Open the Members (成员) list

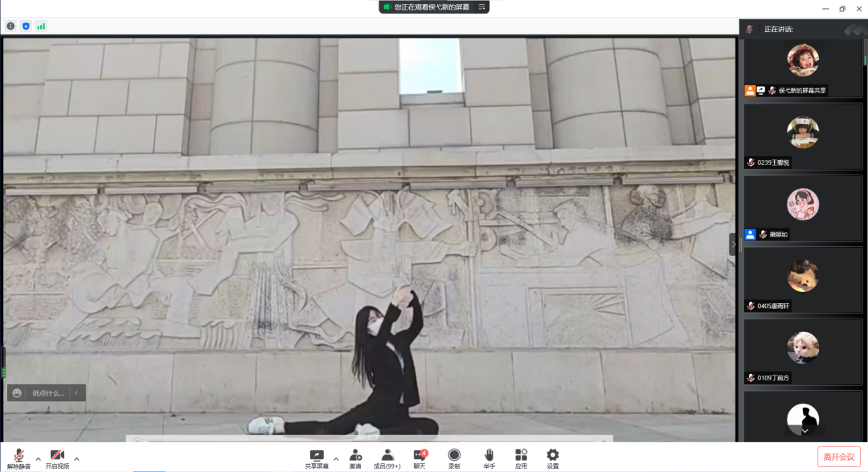coord(387,458)
